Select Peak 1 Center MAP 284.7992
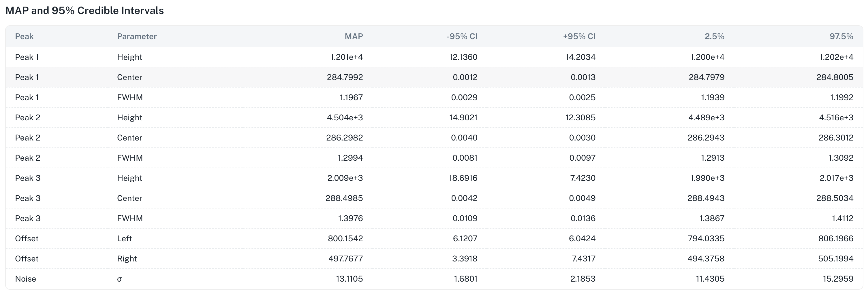 pos(345,77)
